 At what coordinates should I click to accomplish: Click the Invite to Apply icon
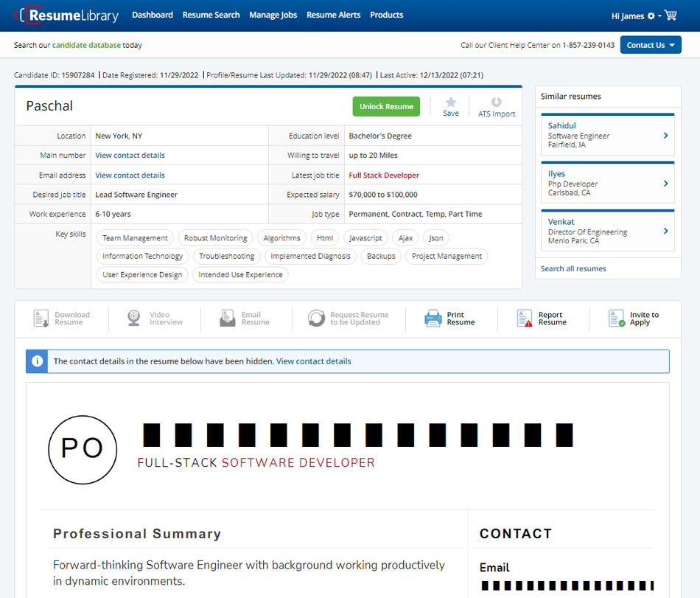coord(617,319)
